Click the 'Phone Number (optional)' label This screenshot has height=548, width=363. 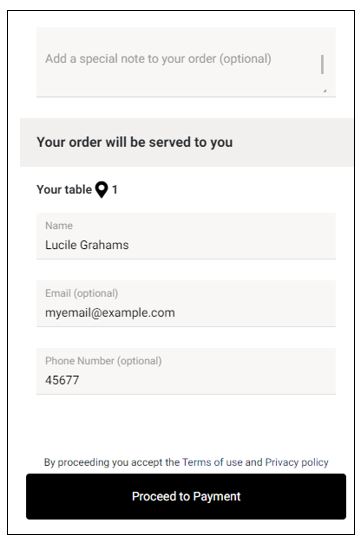point(103,361)
